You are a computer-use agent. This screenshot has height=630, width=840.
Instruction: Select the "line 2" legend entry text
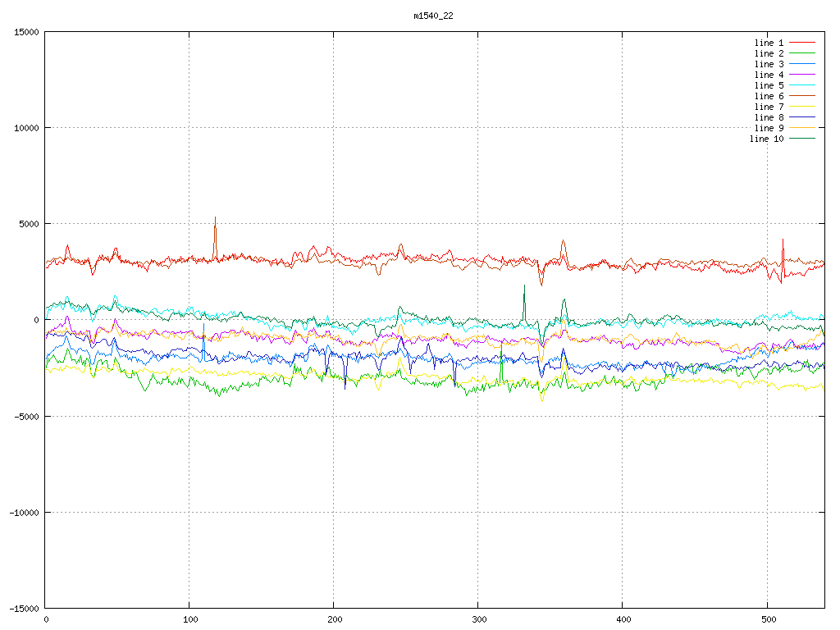769,53
